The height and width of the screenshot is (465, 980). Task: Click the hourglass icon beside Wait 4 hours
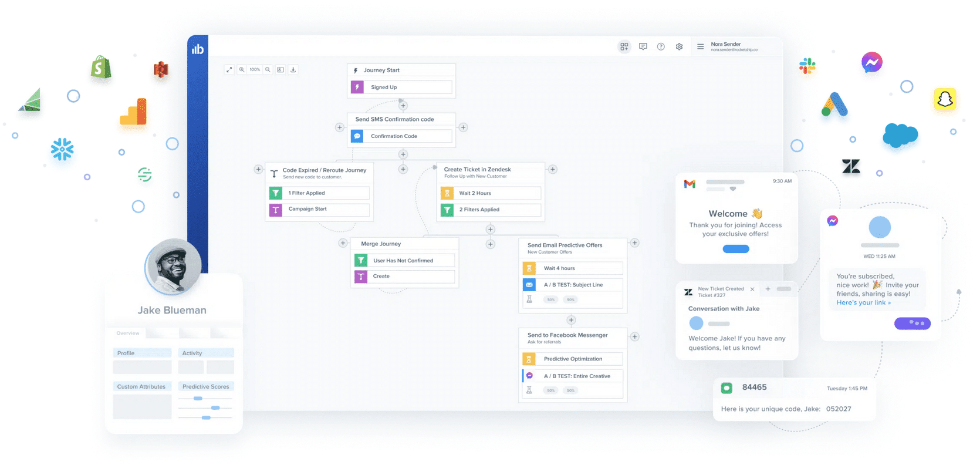point(529,268)
